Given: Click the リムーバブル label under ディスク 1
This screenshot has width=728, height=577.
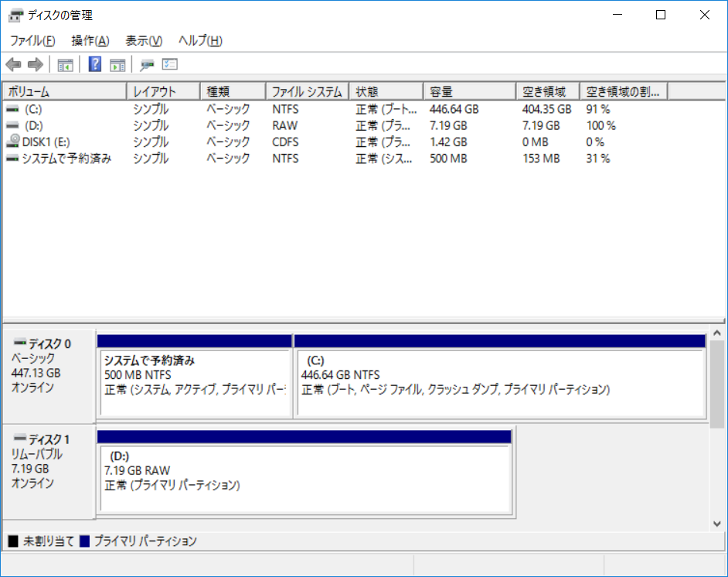Looking at the screenshot, I should point(36,454).
